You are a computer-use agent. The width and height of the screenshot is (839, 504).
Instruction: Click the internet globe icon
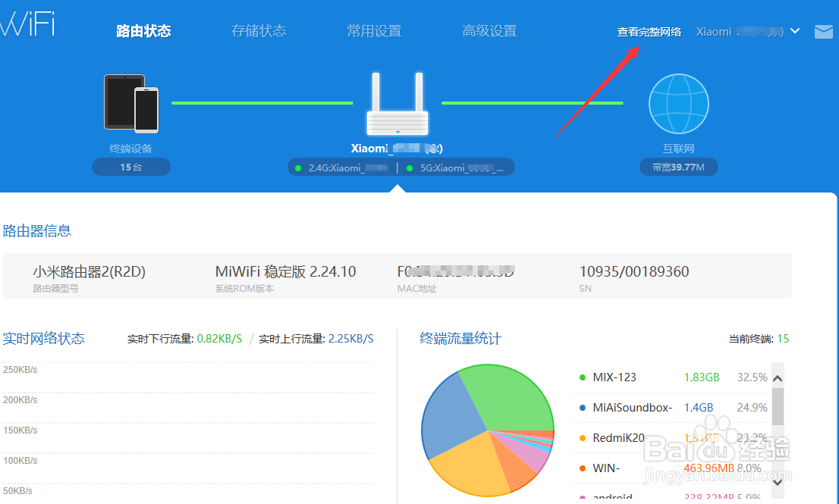[678, 104]
